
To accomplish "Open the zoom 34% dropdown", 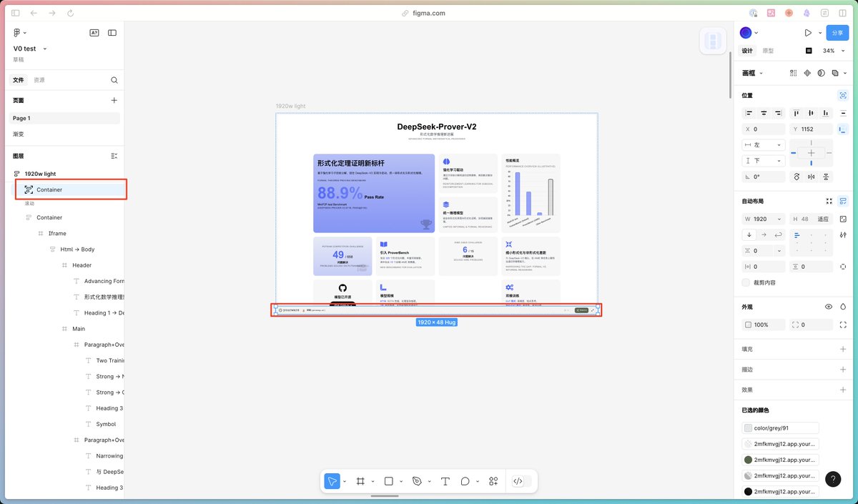I will [x=829, y=51].
